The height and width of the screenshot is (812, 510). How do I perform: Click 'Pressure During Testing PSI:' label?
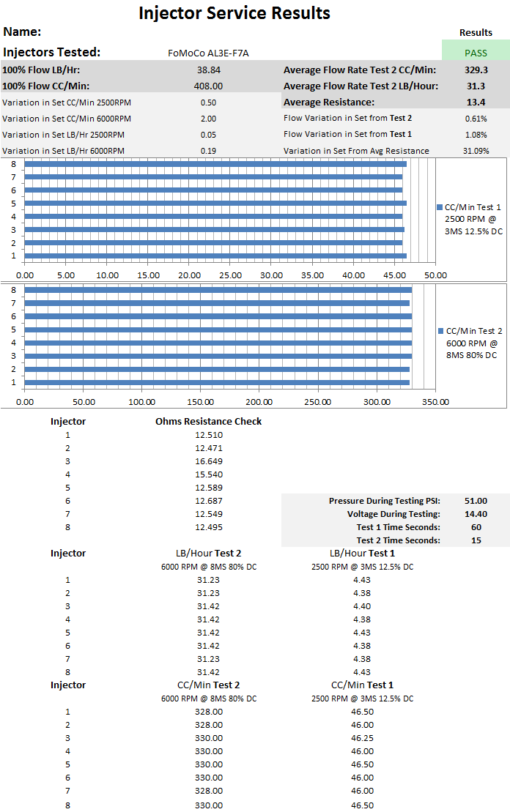384,501
